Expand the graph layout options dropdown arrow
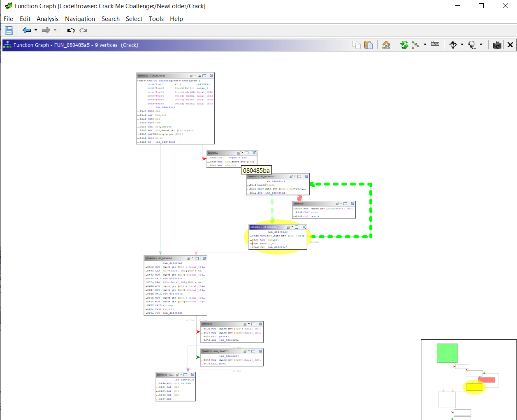 click(x=425, y=45)
